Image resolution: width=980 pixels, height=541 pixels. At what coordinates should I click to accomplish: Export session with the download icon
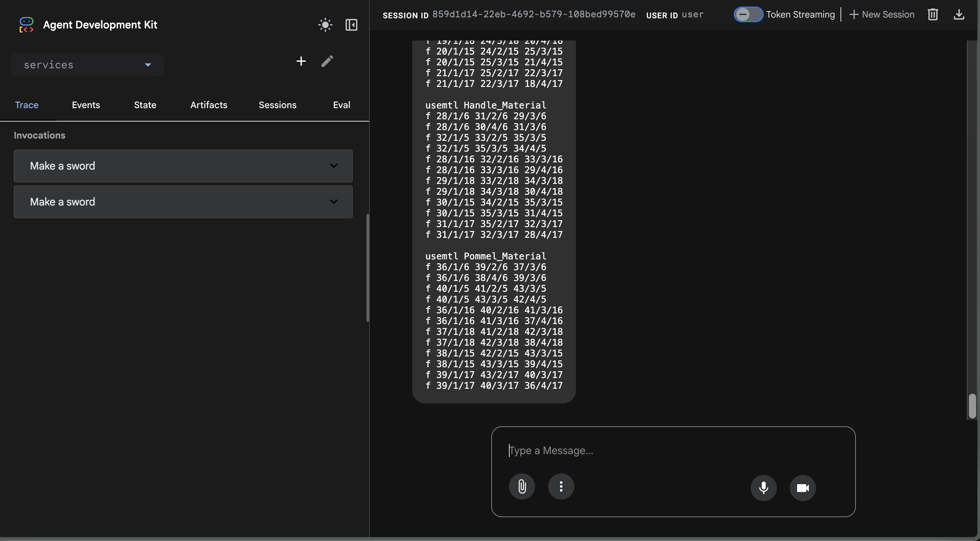(959, 14)
